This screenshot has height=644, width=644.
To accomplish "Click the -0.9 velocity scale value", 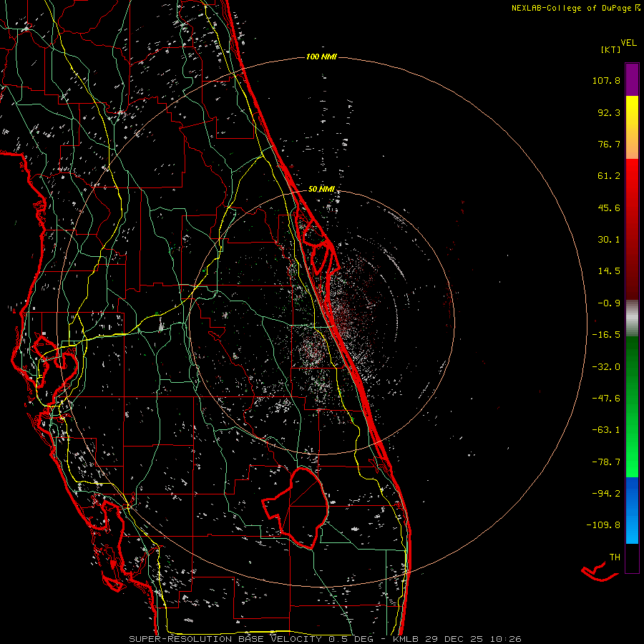I will [609, 303].
